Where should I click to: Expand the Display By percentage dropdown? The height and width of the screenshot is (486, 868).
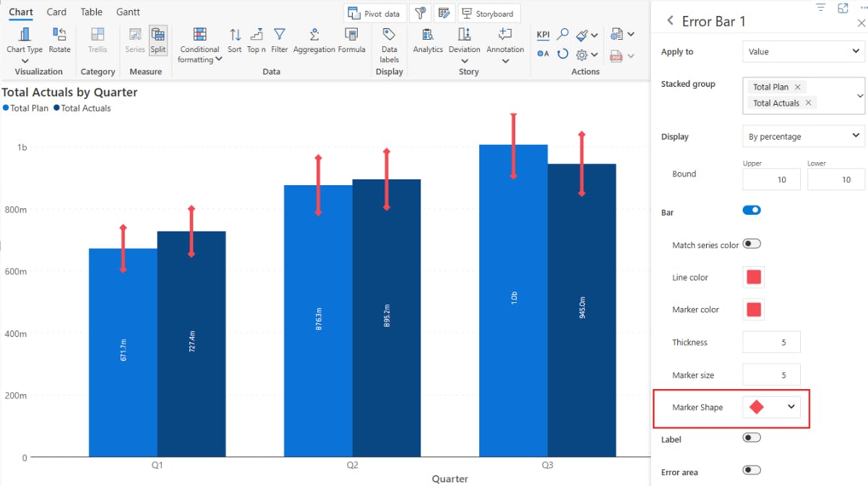click(x=803, y=136)
